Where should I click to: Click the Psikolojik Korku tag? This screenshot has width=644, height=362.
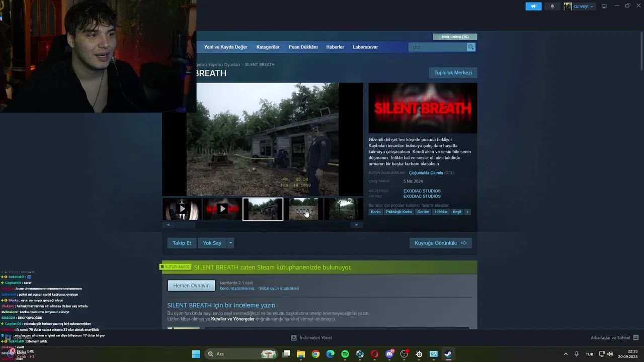coord(399,212)
